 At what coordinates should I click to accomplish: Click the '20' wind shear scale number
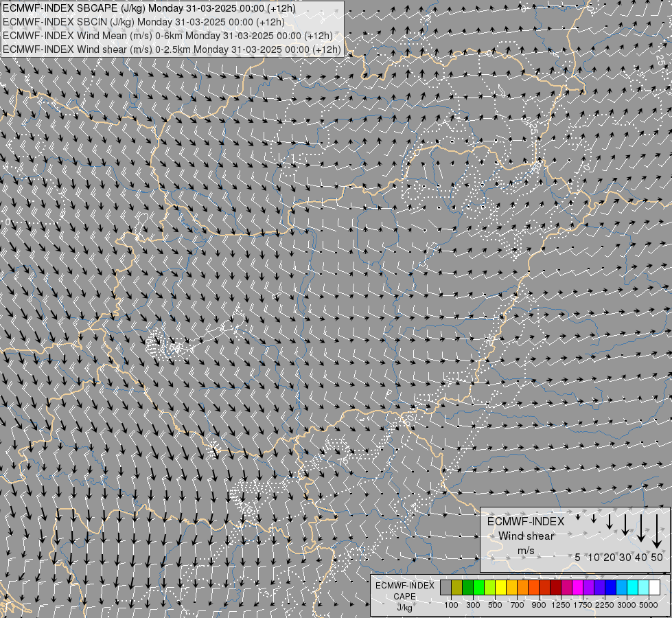click(610, 557)
